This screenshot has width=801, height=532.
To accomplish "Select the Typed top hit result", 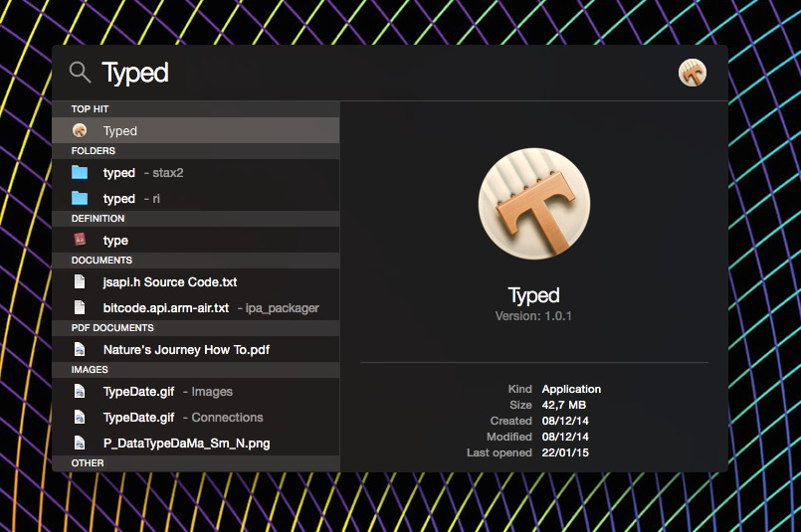I will [x=120, y=130].
